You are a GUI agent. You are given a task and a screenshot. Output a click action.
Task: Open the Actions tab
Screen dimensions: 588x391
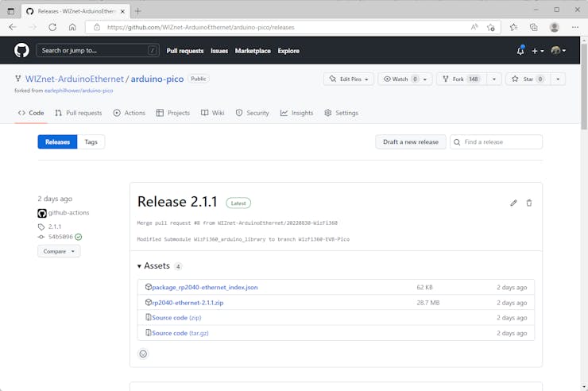[130, 113]
